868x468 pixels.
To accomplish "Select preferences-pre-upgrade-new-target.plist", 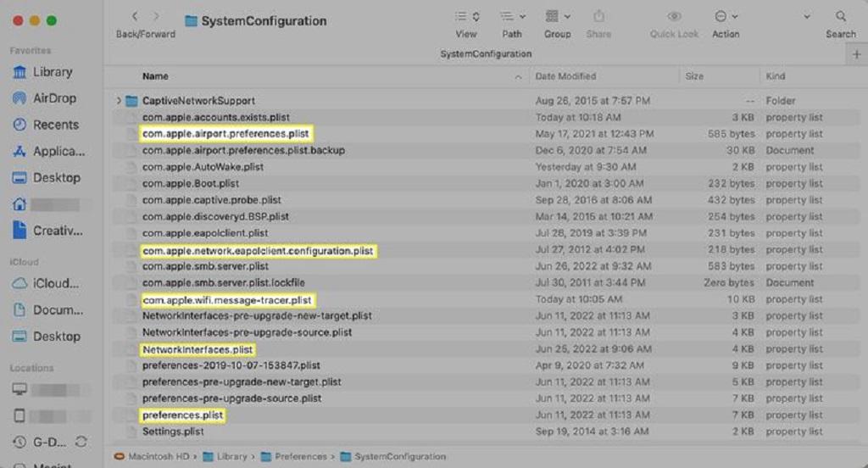I will click(242, 382).
